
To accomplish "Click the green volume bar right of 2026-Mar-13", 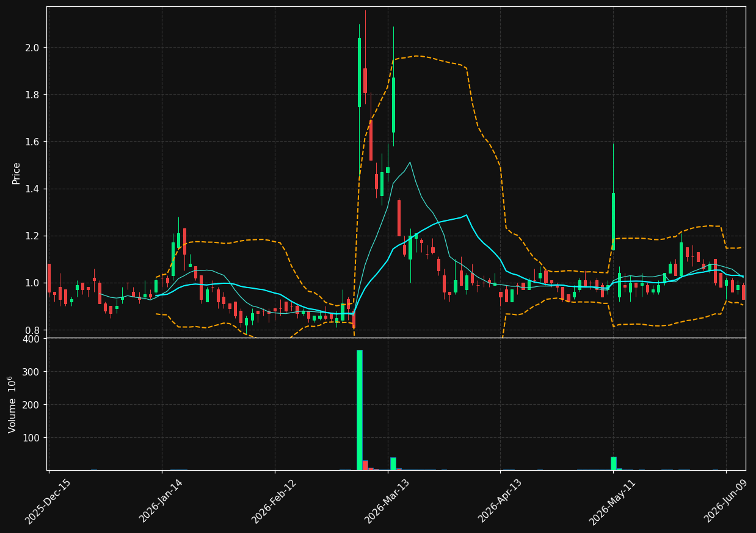I will click(393, 463).
